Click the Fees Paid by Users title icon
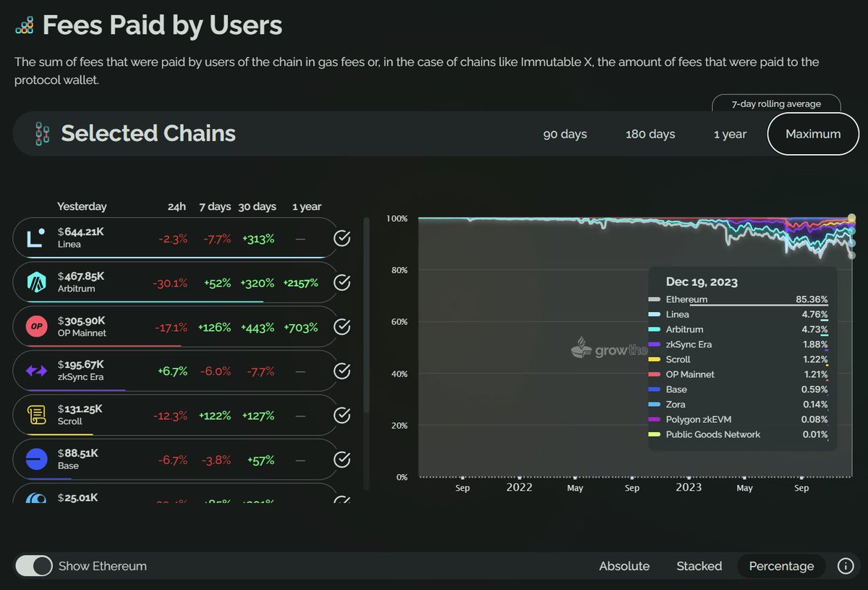This screenshot has height=590, width=868. [25, 26]
